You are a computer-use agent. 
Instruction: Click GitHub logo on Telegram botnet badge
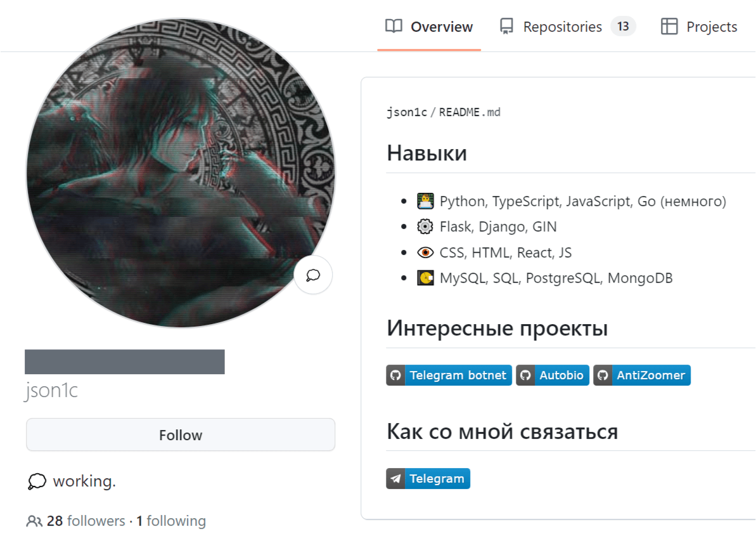coord(395,375)
